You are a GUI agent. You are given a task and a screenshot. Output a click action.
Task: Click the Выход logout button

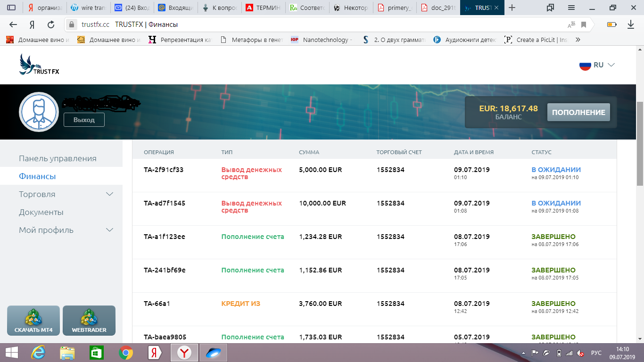click(84, 120)
